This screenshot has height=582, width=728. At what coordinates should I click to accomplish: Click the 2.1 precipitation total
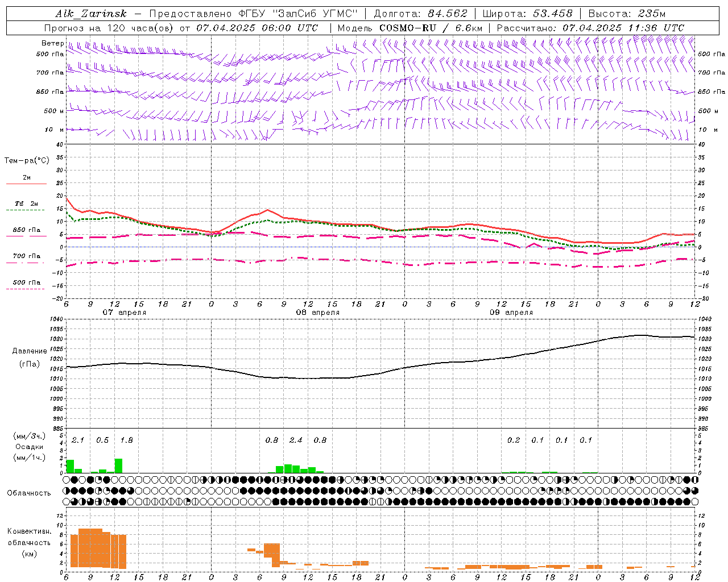coord(78,440)
